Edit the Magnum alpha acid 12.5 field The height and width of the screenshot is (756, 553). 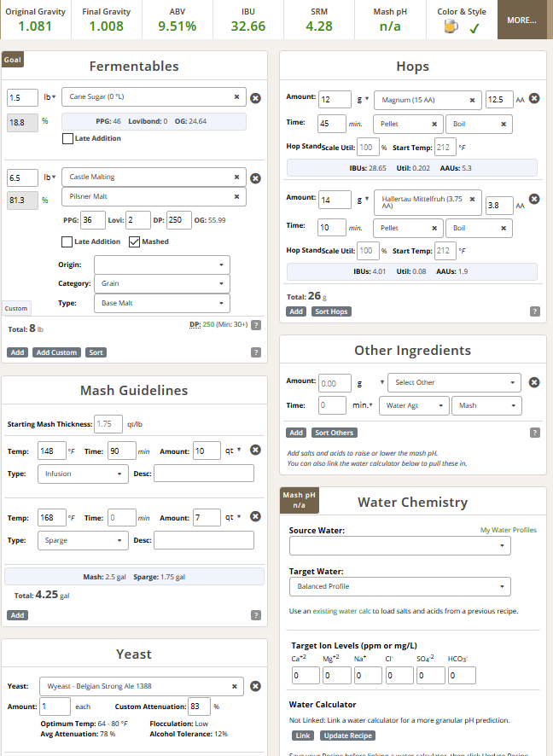click(x=499, y=99)
